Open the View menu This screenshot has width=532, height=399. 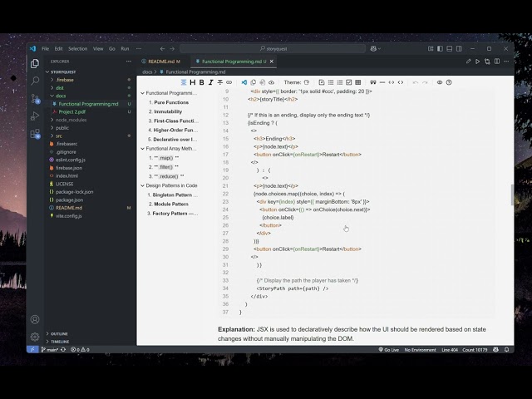click(98, 49)
